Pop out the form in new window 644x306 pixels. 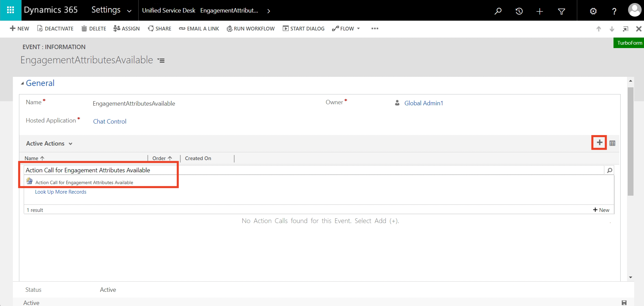click(x=625, y=29)
